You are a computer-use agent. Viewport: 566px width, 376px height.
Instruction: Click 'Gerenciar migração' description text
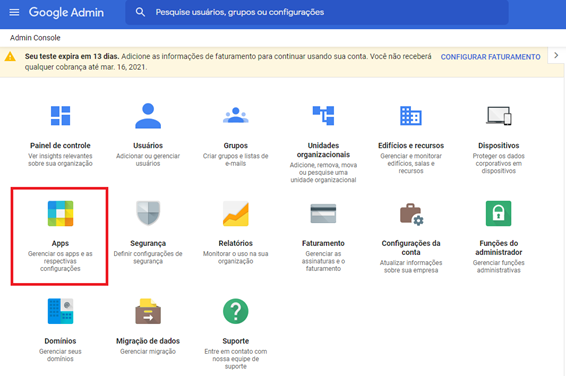(x=148, y=351)
